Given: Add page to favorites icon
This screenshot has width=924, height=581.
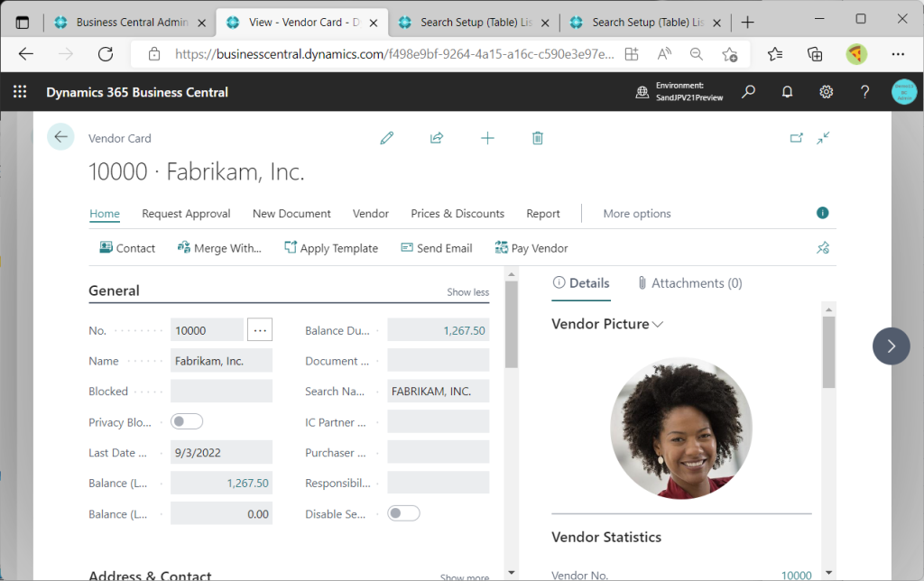Looking at the screenshot, I should (x=729, y=54).
